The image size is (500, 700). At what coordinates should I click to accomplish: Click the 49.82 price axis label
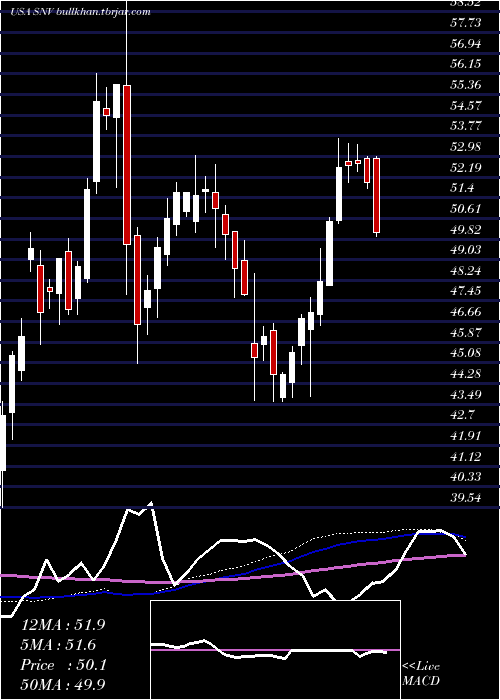(x=465, y=229)
